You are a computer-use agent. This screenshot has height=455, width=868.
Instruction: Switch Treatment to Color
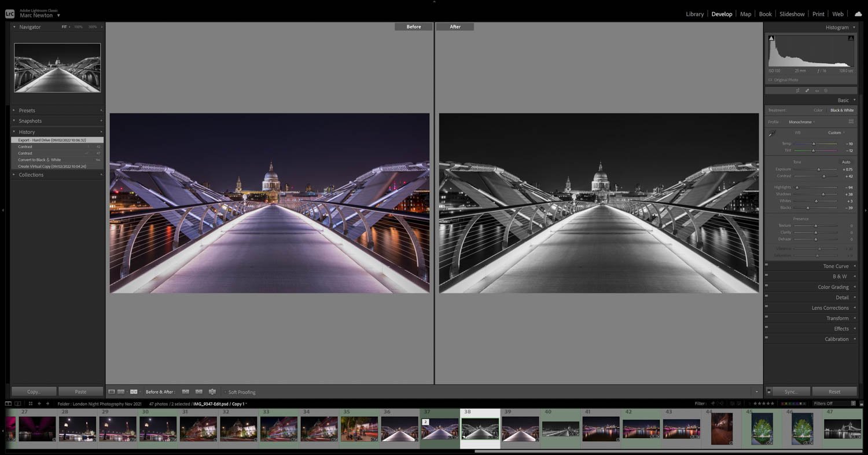pos(818,110)
